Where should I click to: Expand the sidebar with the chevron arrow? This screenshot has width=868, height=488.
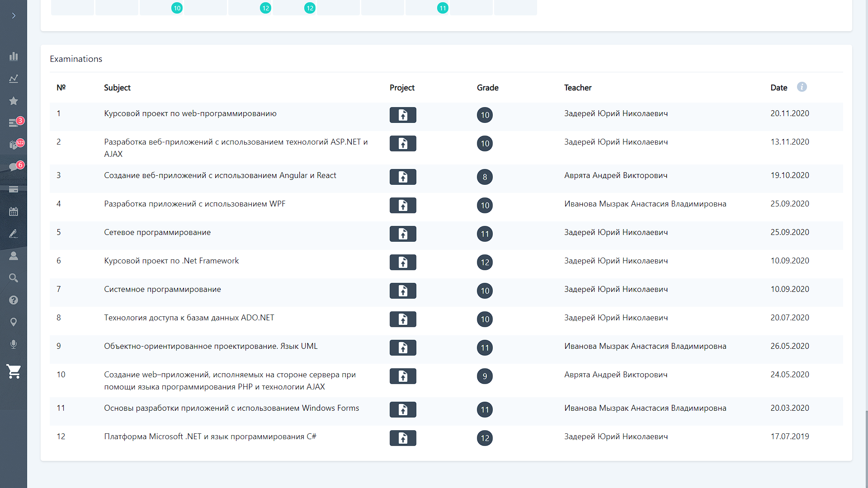pos(14,16)
